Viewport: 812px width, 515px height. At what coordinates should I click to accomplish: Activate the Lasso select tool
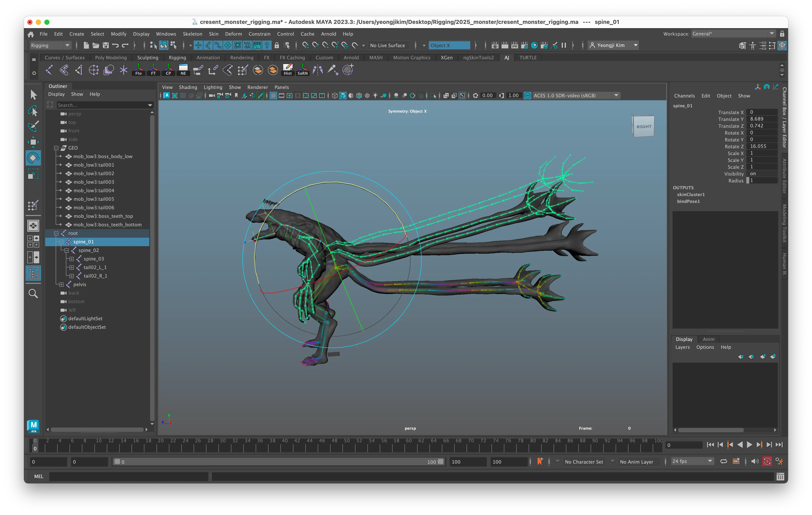pyautogui.click(x=33, y=111)
